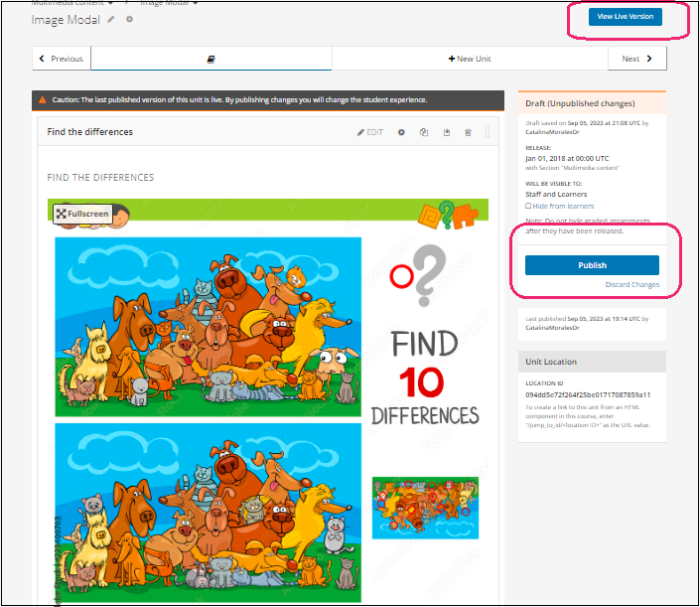Click the pencil icon beside Image Modal title
Image resolution: width=700 pixels, height=607 pixels.
(112, 20)
